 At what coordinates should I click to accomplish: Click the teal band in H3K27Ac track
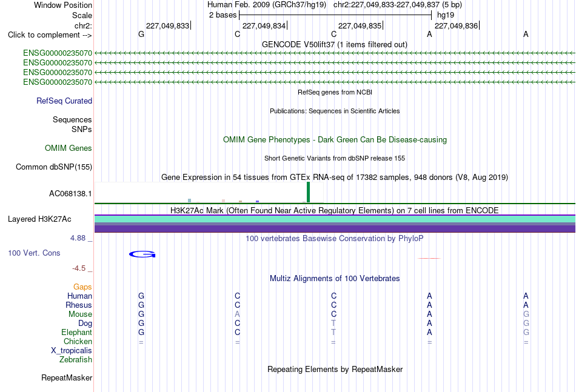tap(335, 219)
